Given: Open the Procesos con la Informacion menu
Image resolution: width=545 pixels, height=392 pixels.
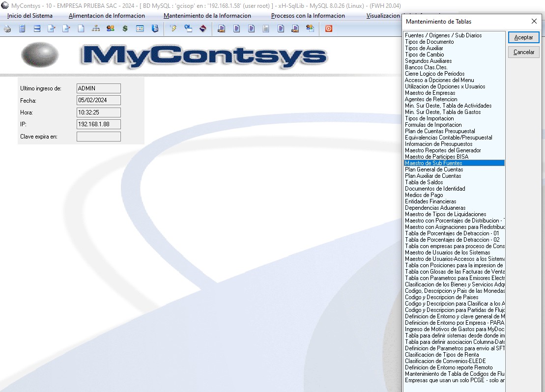Looking at the screenshot, I should point(308,16).
